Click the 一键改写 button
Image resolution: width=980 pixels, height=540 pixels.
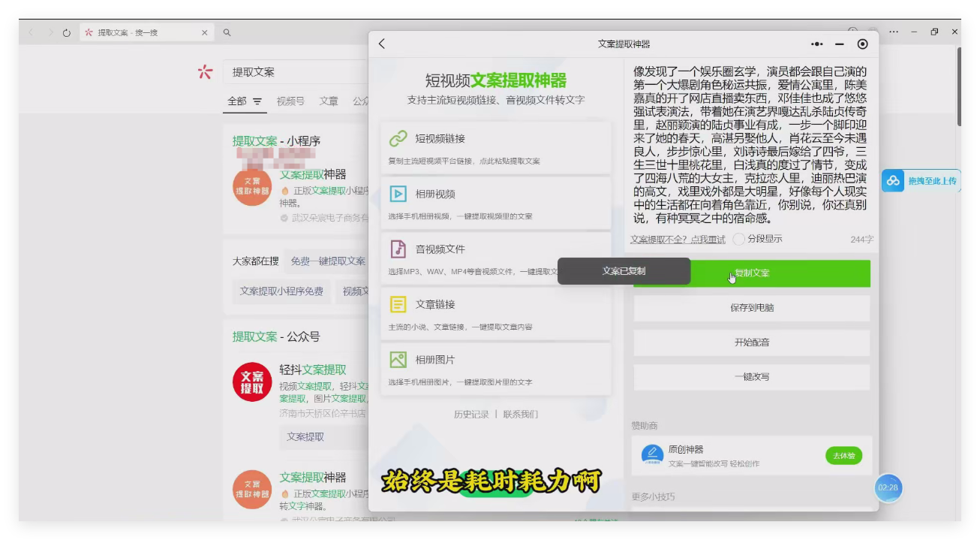click(x=751, y=377)
